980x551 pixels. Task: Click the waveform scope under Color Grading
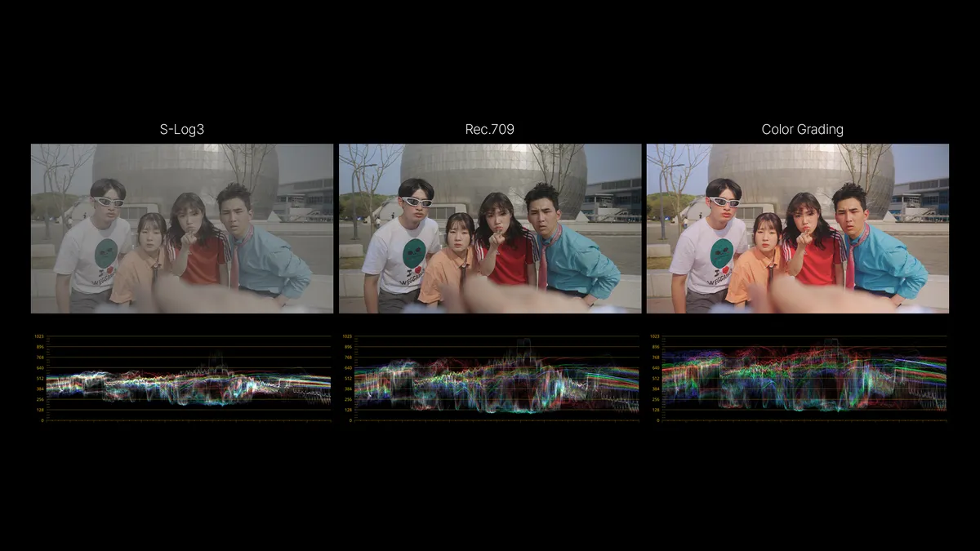pos(798,378)
